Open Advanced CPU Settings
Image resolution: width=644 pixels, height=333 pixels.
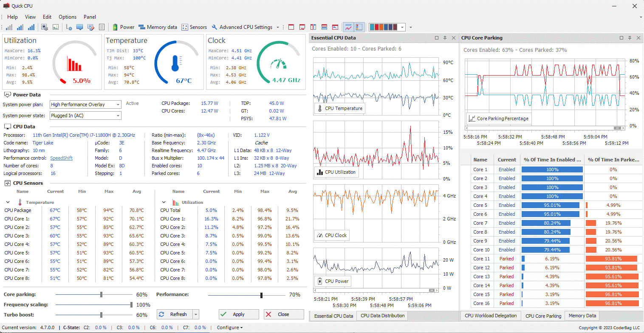click(242, 27)
